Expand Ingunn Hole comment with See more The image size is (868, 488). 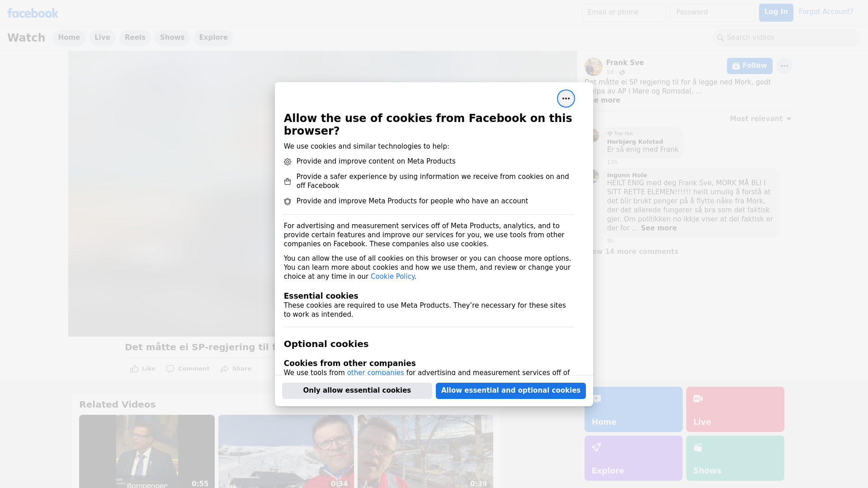tap(659, 228)
